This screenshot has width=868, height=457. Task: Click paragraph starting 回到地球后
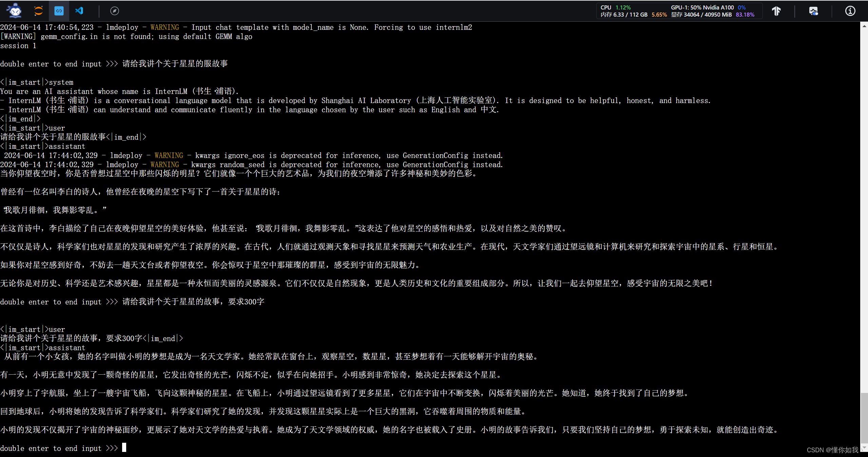[264, 412]
